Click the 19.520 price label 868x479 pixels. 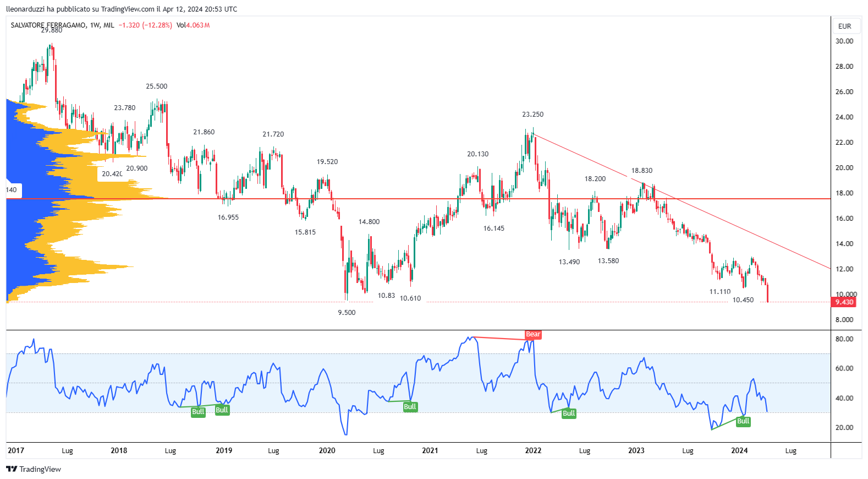327,162
